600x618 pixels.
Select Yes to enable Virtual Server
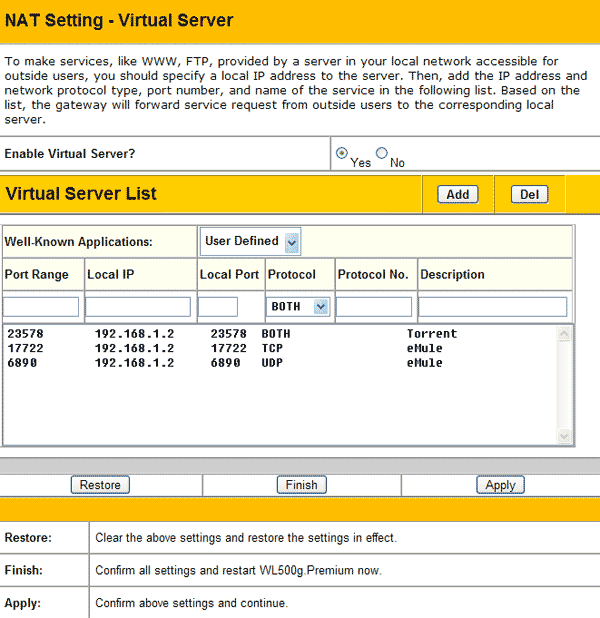click(x=342, y=154)
